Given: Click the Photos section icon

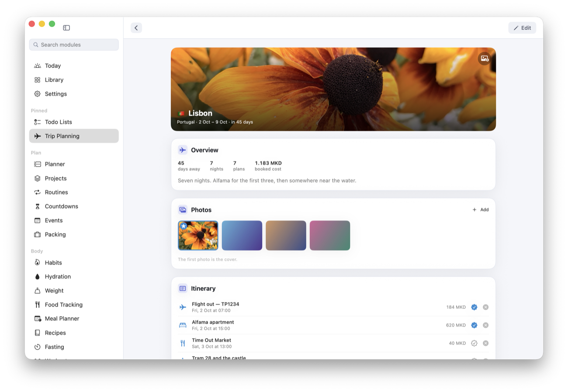Looking at the screenshot, I should [183, 210].
